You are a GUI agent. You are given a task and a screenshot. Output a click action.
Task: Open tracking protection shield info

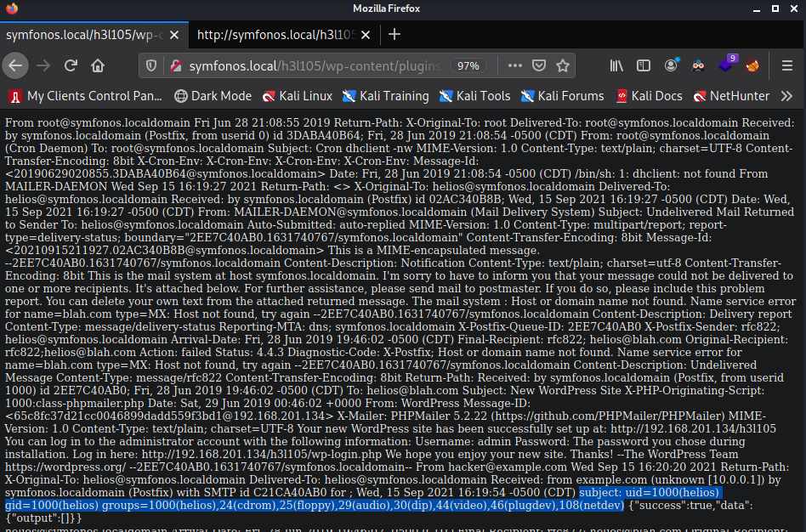pyautogui.click(x=151, y=65)
